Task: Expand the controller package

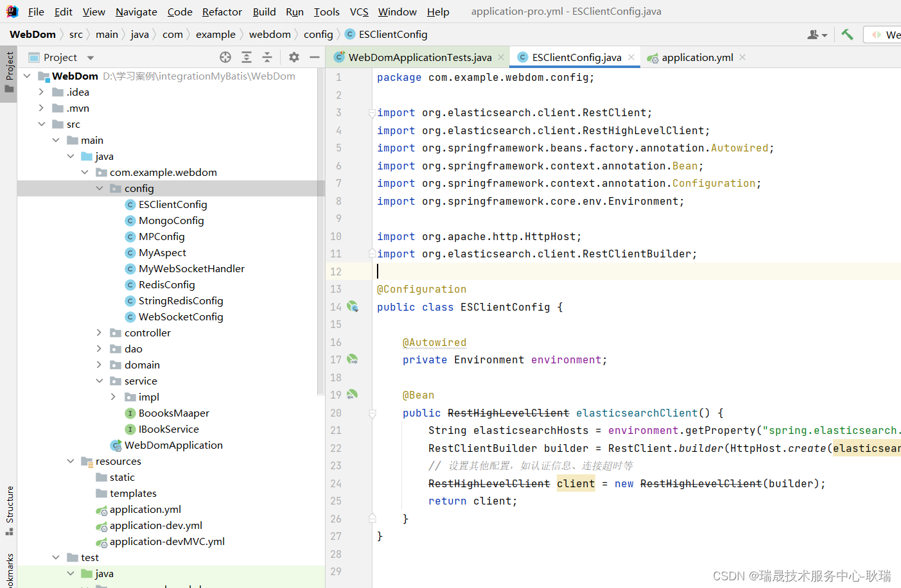Action: pyautogui.click(x=99, y=333)
